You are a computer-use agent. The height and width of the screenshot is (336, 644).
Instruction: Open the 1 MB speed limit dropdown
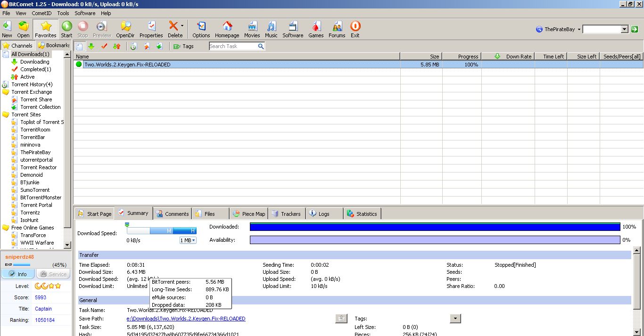[188, 240]
